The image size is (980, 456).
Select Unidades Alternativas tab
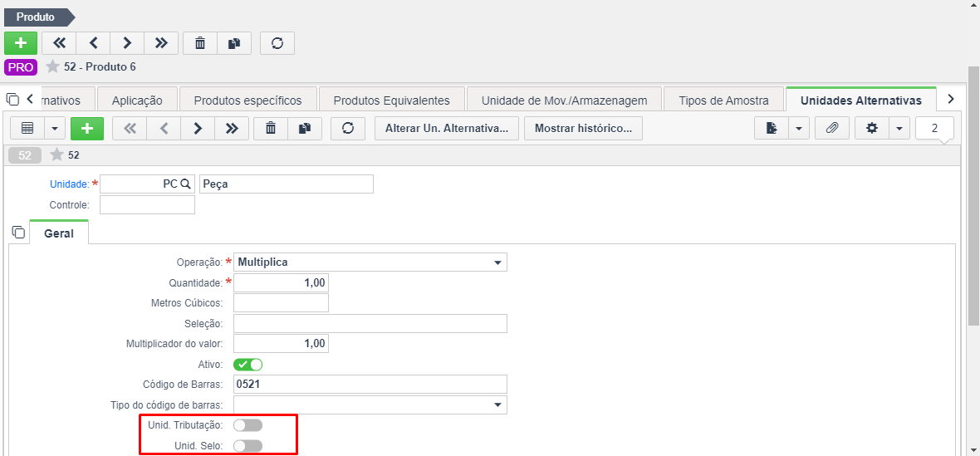[x=860, y=100]
